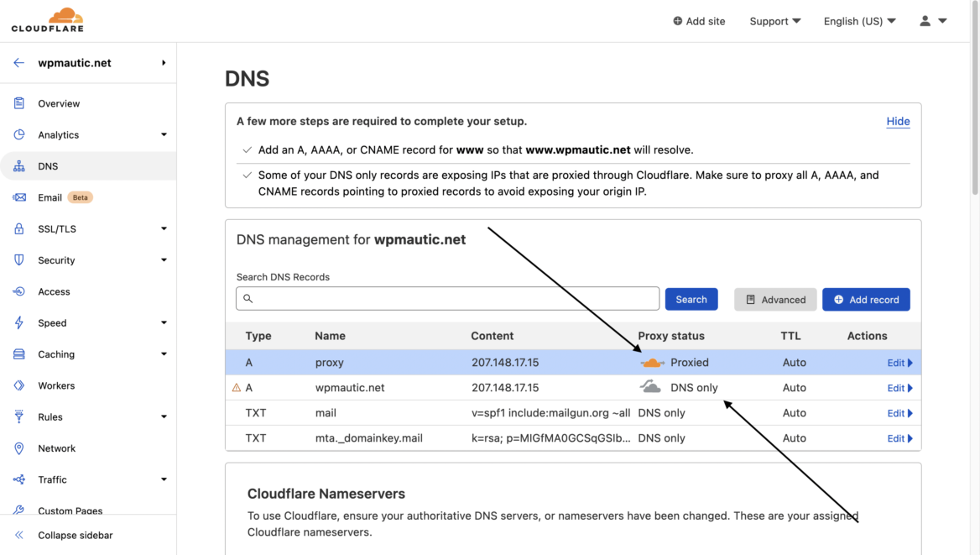Select the Analytics icon in the sidebar

[17, 134]
